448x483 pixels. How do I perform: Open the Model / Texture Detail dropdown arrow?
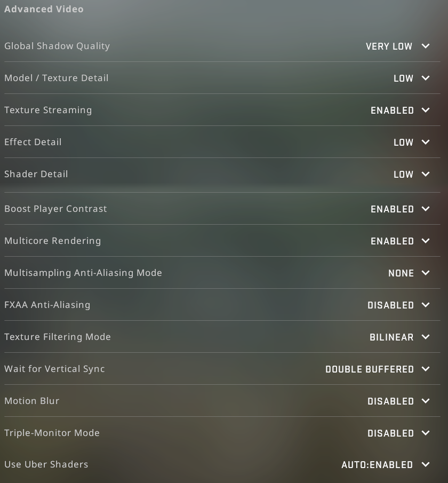(426, 78)
